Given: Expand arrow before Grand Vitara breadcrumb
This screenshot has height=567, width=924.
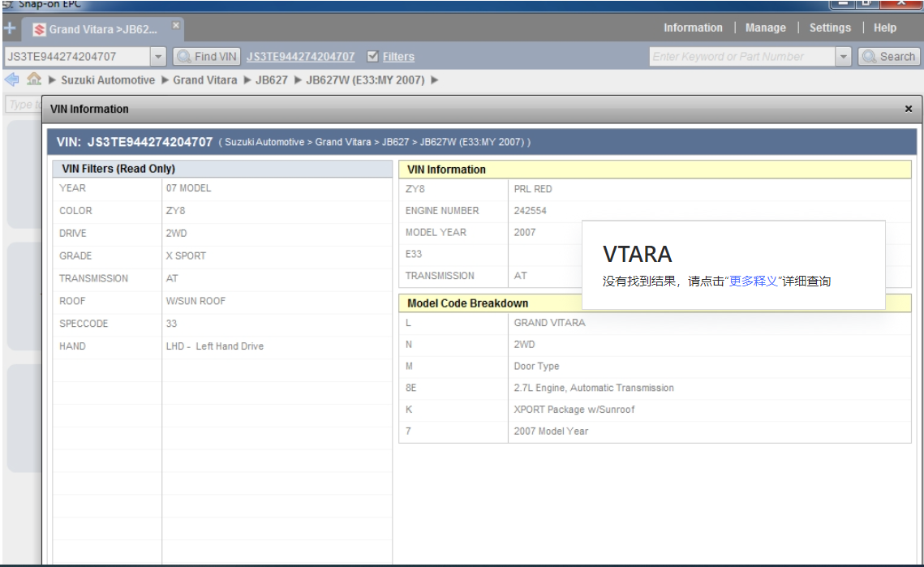Looking at the screenshot, I should click(x=165, y=80).
